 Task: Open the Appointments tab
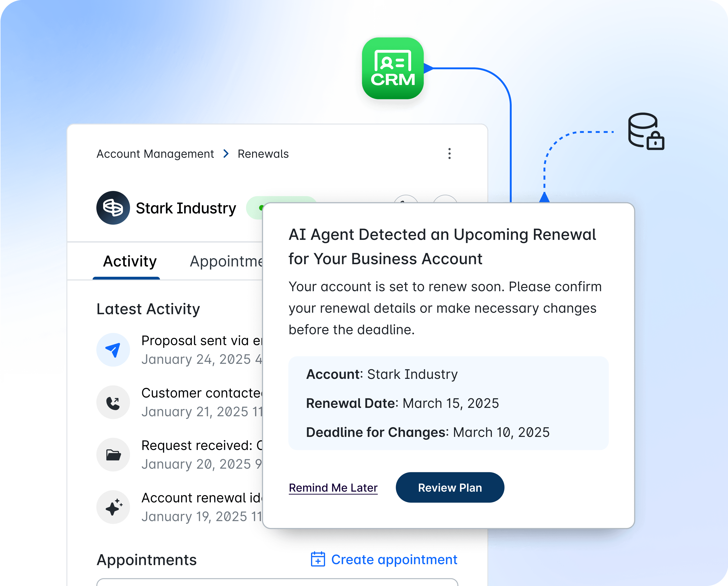click(x=226, y=261)
